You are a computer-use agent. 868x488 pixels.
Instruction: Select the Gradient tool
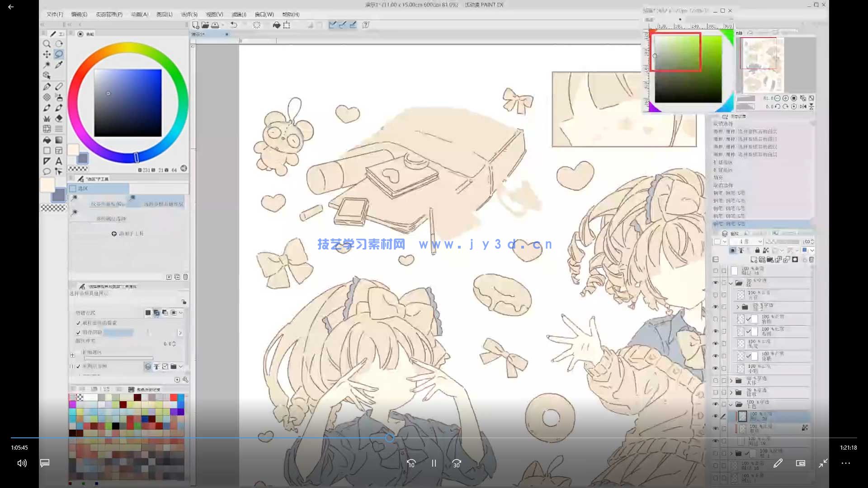58,139
